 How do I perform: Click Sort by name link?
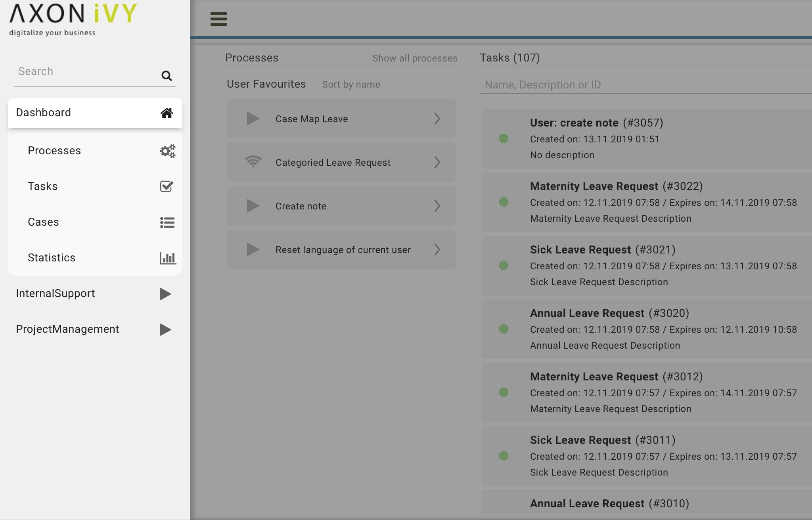351,84
